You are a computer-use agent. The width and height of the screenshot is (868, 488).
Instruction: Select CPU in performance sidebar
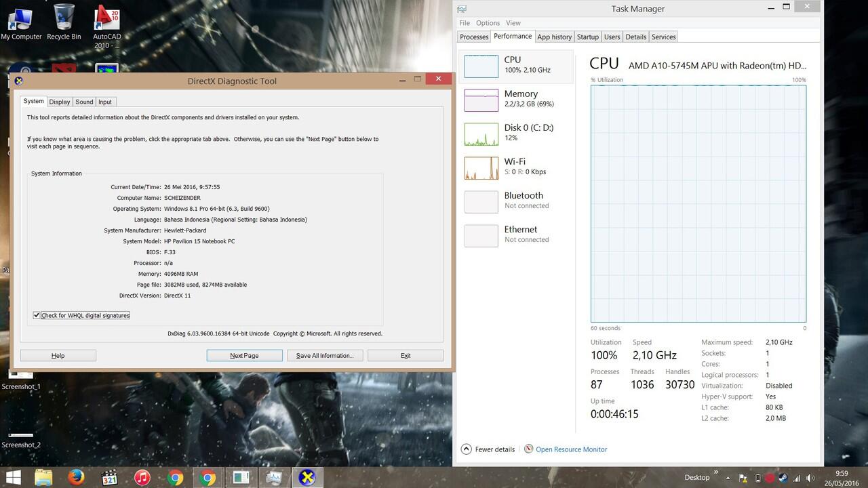(517, 66)
